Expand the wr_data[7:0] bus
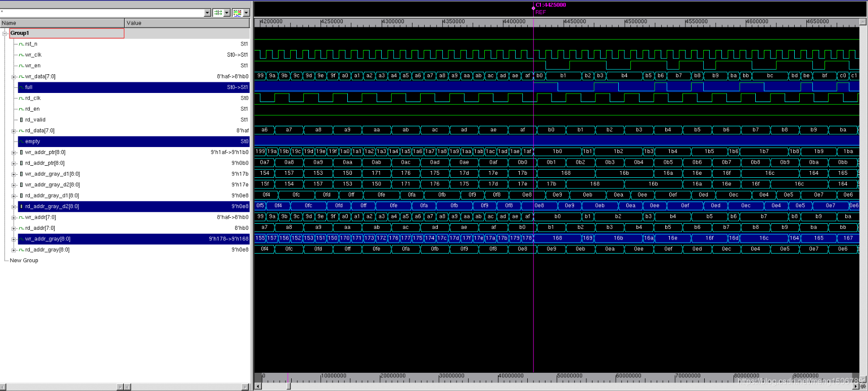 pyautogui.click(x=14, y=77)
